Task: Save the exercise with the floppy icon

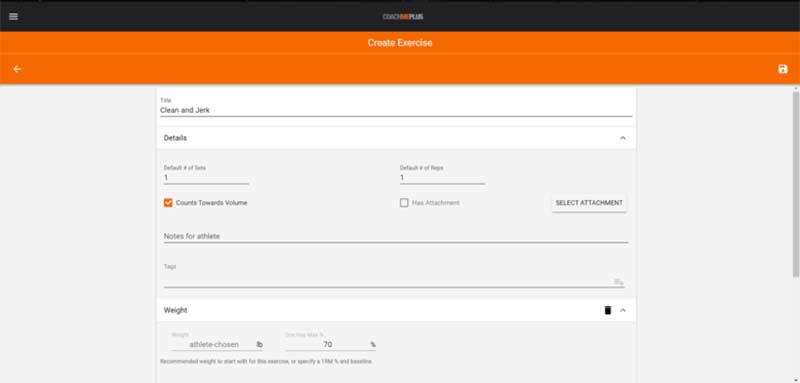Action: pos(783,69)
